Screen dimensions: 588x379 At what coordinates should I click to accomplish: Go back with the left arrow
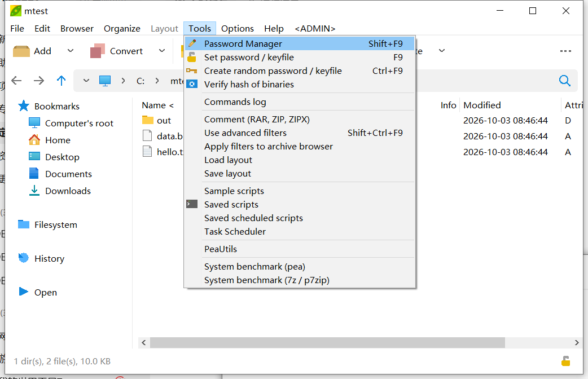16,81
